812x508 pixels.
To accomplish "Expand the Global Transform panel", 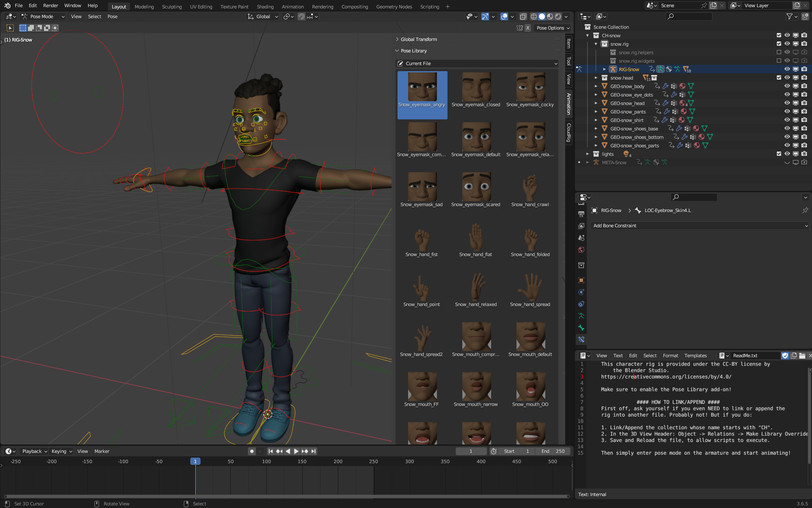I will pos(419,39).
